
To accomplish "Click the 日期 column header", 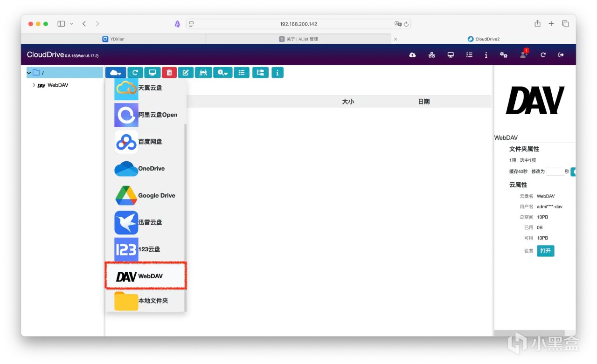I will [x=424, y=102].
